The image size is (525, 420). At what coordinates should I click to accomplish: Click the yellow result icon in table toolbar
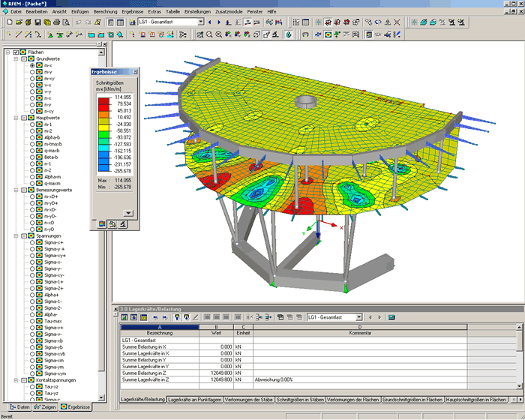click(x=144, y=317)
